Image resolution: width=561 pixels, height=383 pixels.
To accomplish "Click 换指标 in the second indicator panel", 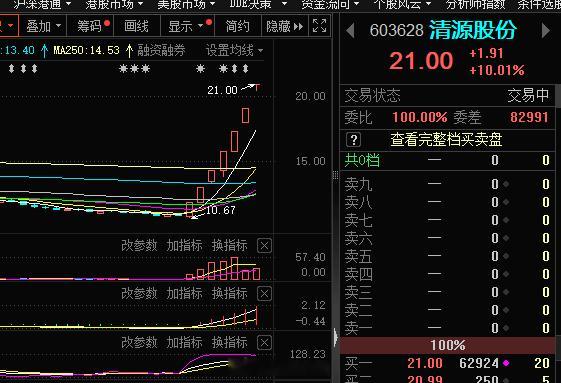I will 229,294.
